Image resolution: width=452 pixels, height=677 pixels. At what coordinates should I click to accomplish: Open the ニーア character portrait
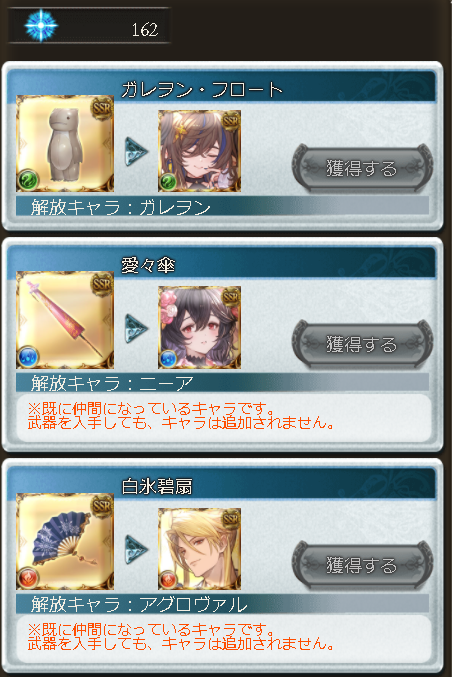pos(199,327)
